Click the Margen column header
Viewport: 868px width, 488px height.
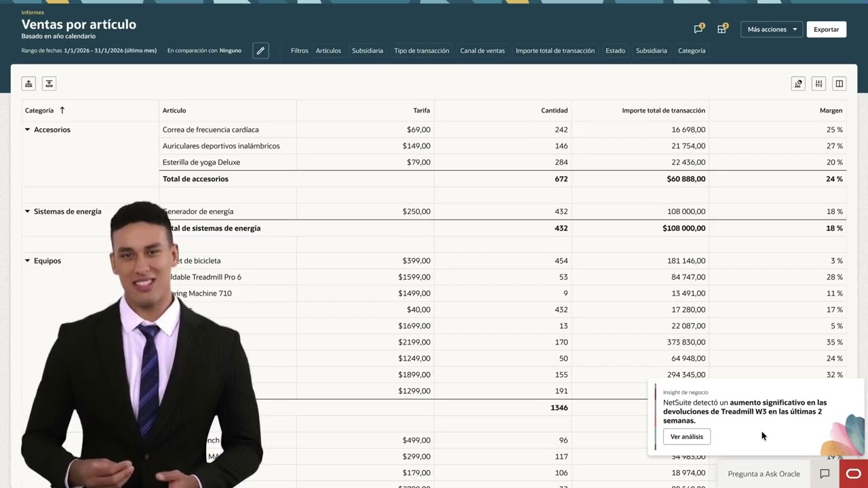click(x=831, y=110)
